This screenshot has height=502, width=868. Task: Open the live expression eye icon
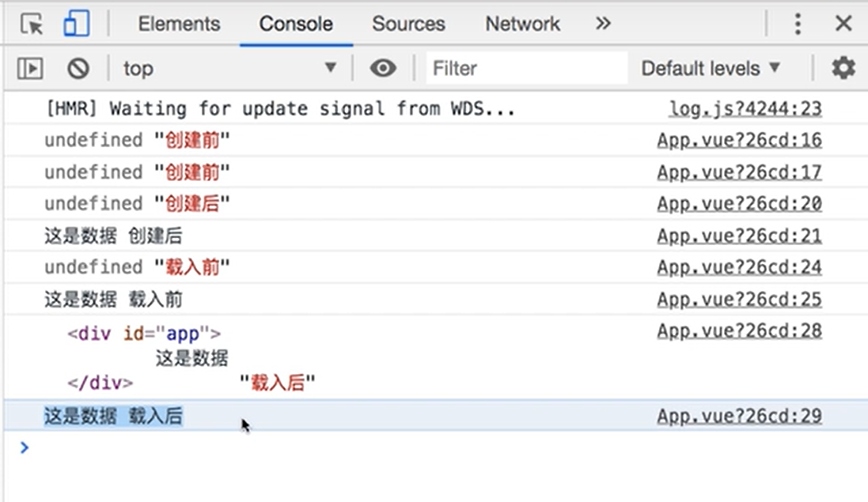click(383, 69)
